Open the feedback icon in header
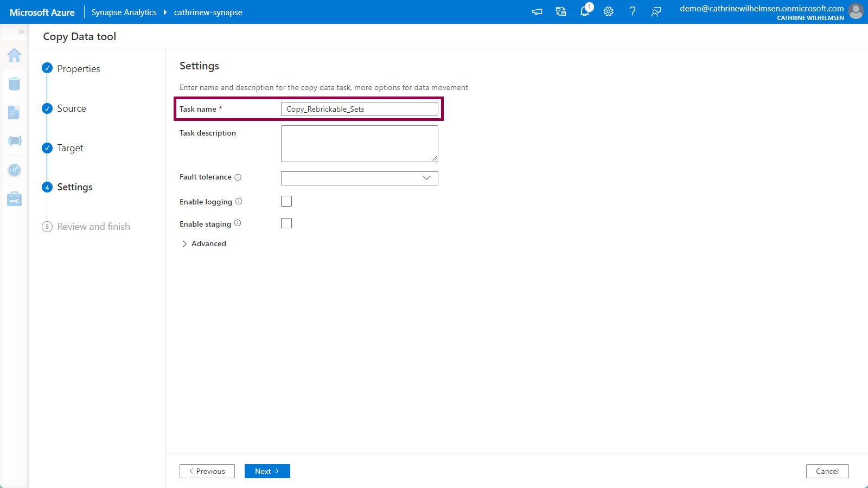Image resolution: width=868 pixels, height=488 pixels. (656, 11)
